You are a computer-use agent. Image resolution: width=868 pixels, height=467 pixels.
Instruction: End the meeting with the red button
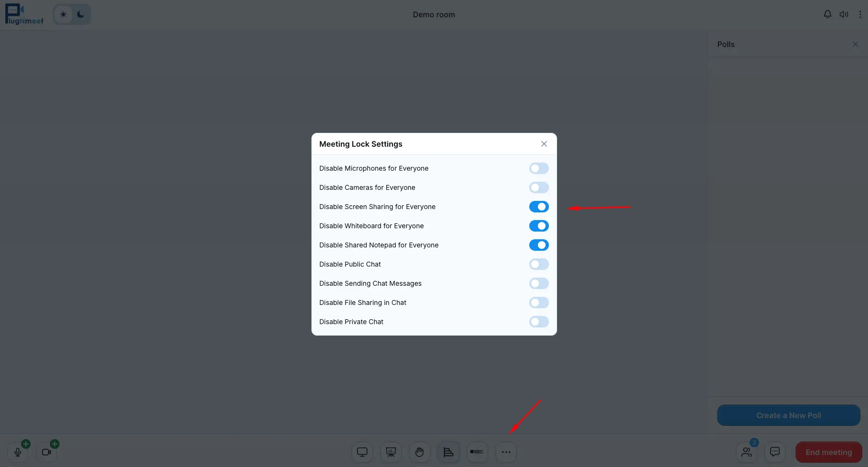pos(828,452)
